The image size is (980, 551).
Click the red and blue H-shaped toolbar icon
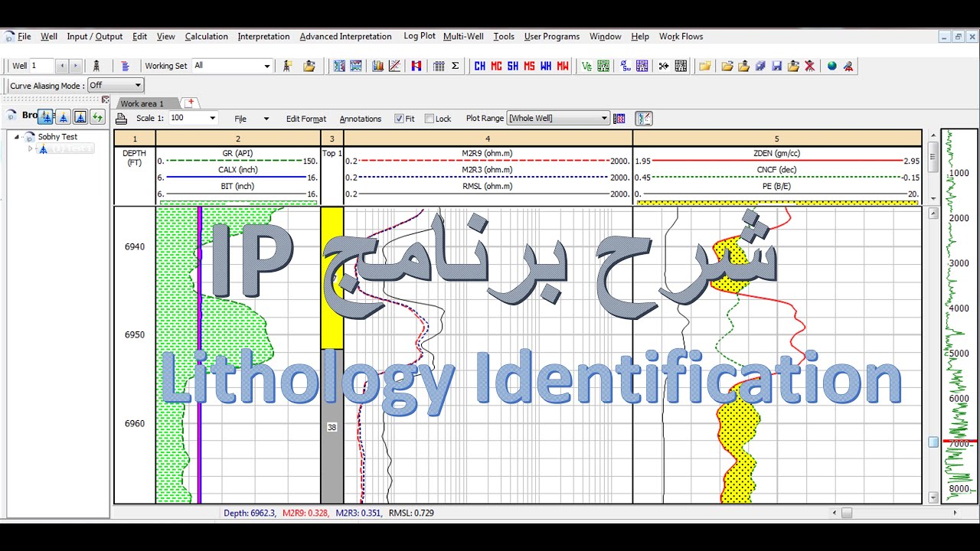click(x=416, y=66)
